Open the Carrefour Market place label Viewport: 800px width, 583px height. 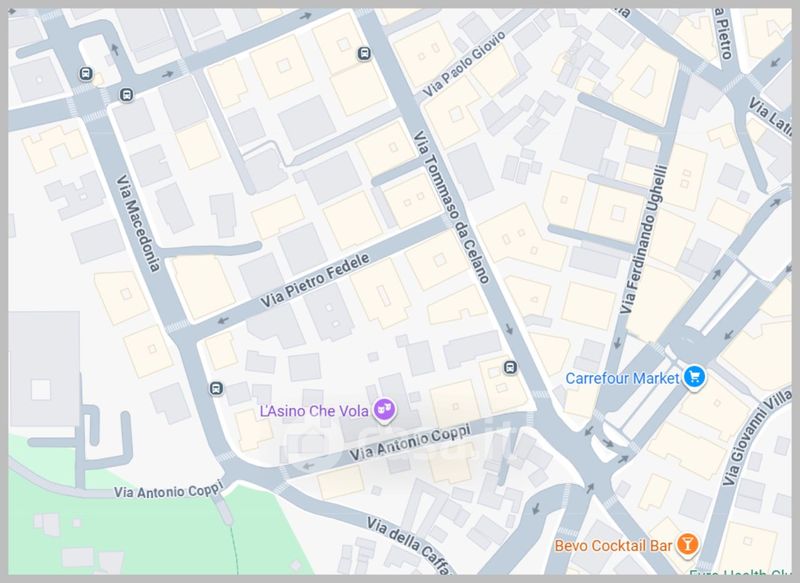(622, 378)
